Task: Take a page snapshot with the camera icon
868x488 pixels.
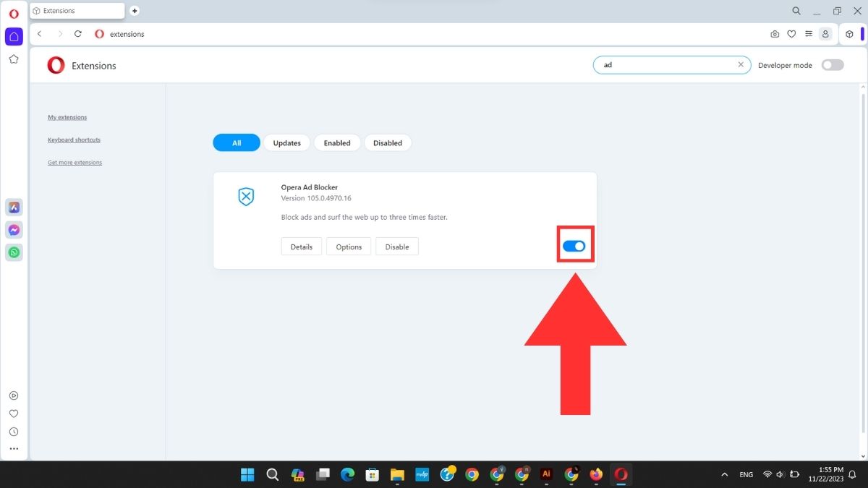Action: coord(775,34)
